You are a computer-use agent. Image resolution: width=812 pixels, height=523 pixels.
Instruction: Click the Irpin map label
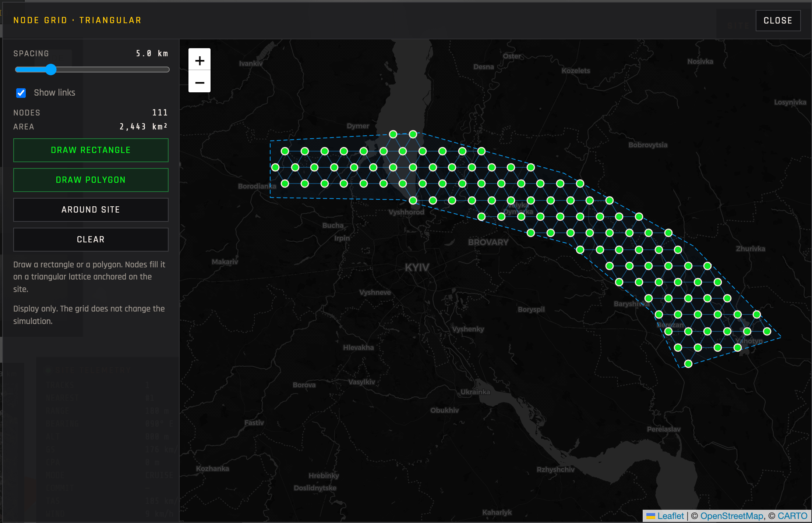click(x=342, y=238)
